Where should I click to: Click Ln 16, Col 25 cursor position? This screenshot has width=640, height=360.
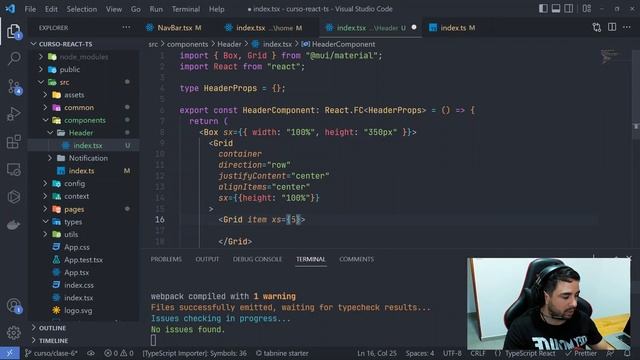pos(377,353)
